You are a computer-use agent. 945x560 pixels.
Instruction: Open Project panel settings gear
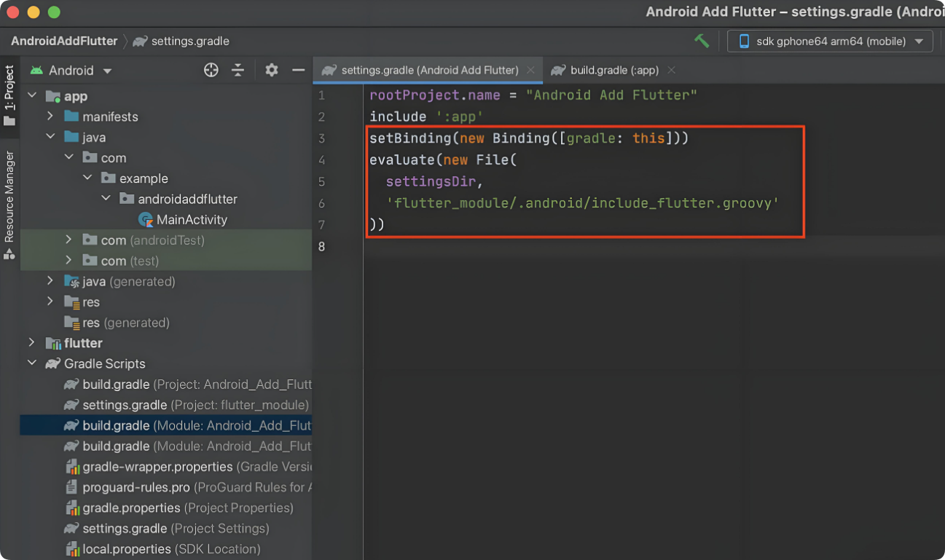click(x=272, y=70)
